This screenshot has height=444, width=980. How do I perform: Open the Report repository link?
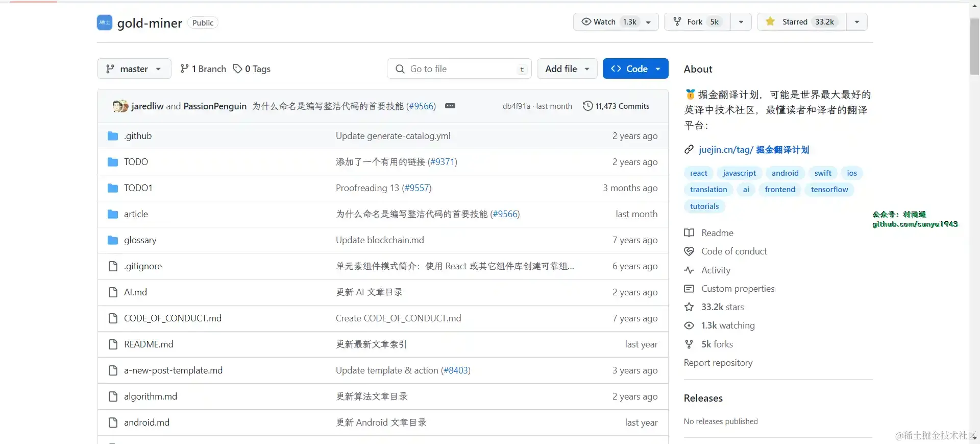point(718,363)
